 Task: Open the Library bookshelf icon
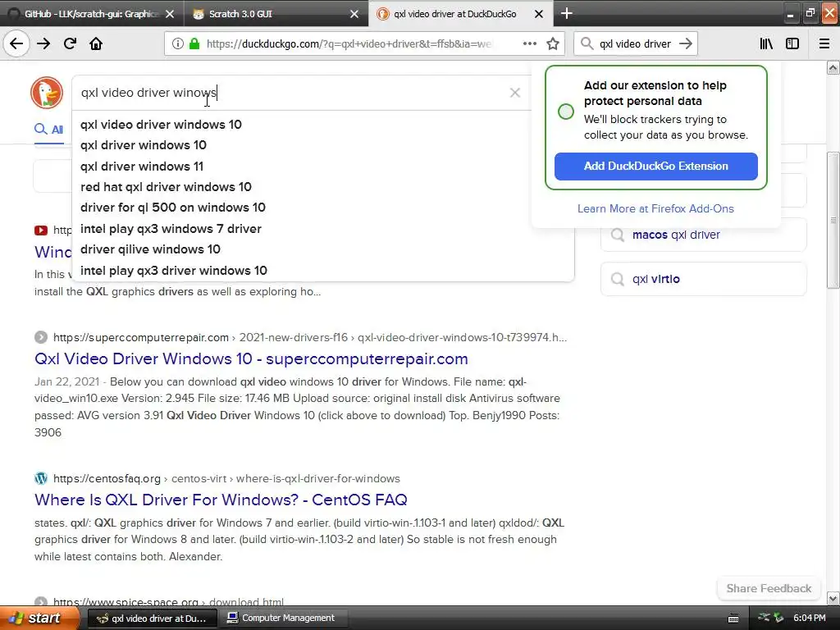point(766,44)
